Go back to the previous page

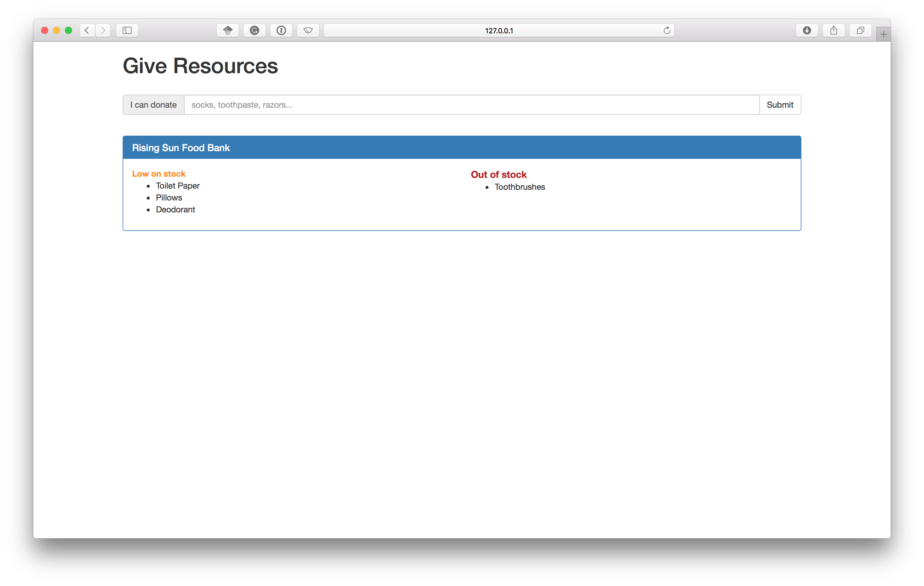pos(87,30)
